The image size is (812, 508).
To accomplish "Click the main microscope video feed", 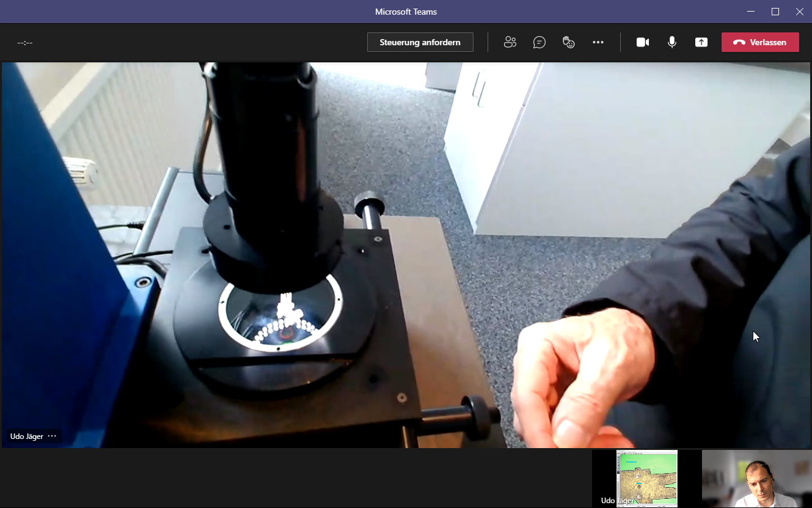I will pos(406,245).
